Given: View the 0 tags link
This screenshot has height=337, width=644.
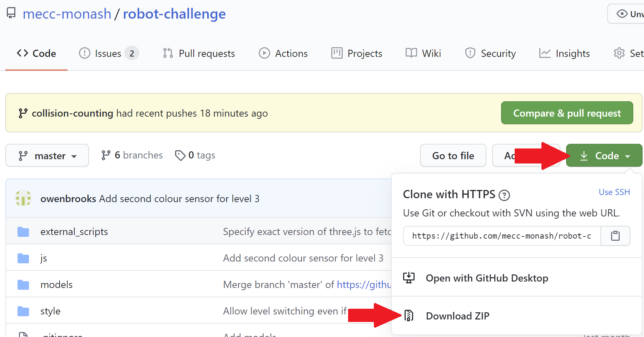Looking at the screenshot, I should click(195, 155).
